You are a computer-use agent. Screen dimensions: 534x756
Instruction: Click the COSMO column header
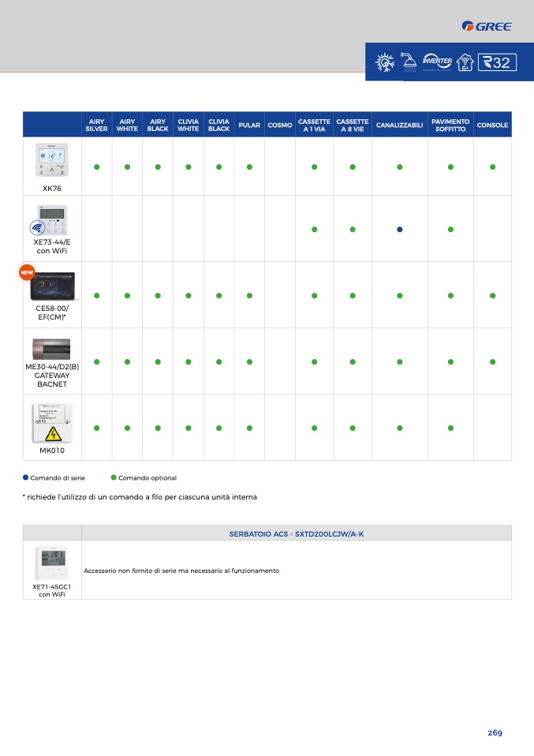tap(280, 125)
